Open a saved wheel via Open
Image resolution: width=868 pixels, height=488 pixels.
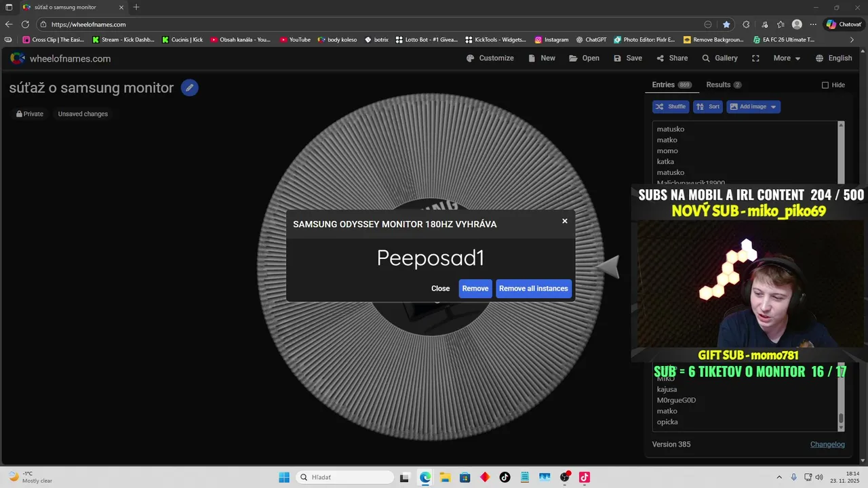[584, 58]
